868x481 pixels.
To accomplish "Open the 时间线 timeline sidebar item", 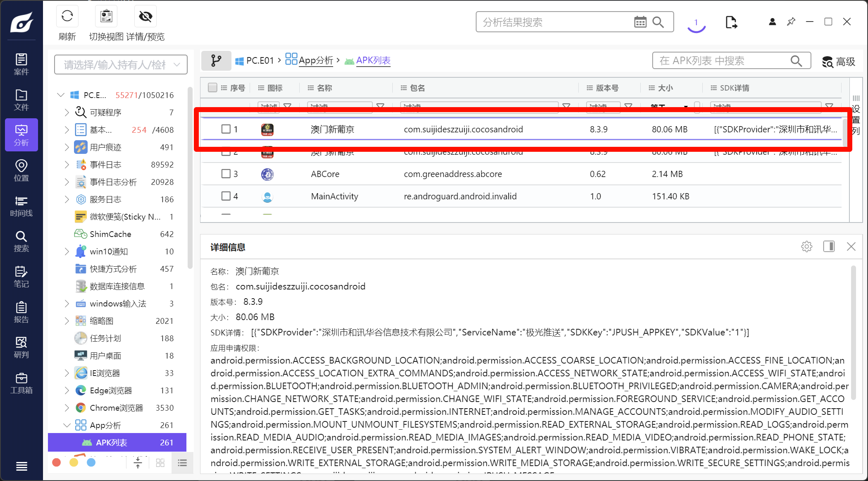I will [21, 206].
